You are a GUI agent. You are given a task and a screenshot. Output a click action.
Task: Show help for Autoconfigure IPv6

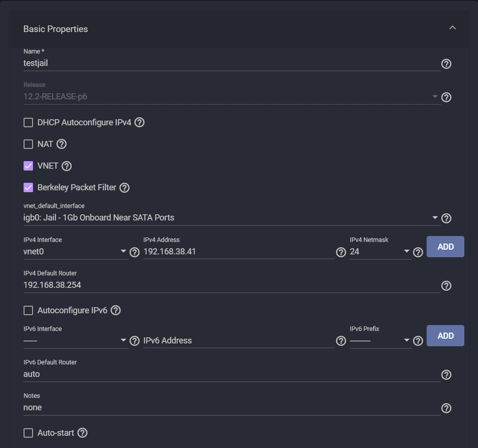[x=116, y=310]
